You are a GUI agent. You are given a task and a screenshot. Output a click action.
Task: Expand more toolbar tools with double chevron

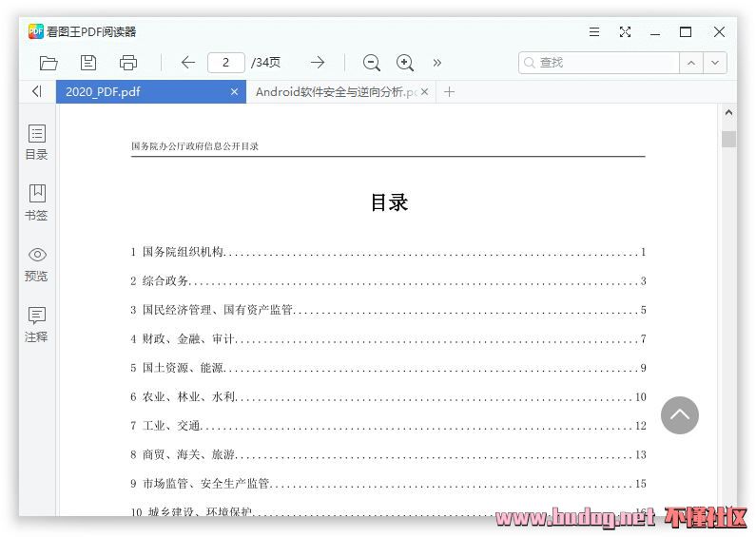[x=437, y=63]
